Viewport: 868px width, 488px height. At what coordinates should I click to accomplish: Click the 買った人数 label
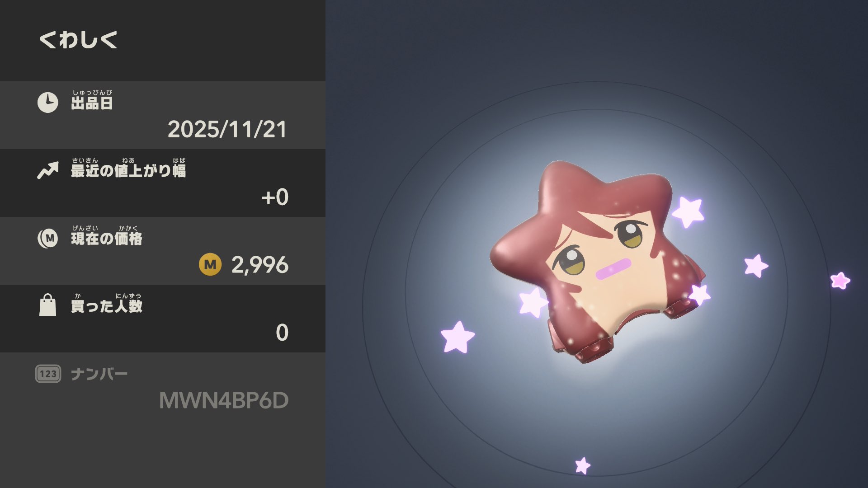(x=107, y=303)
